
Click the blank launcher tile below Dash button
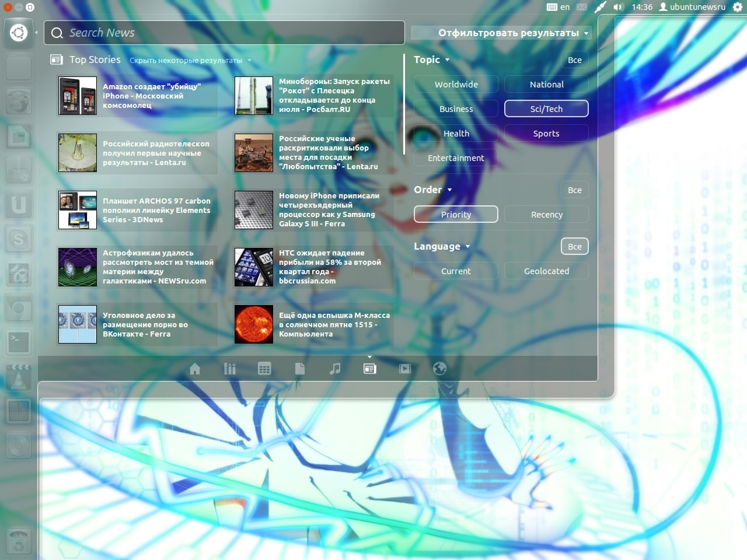19,68
